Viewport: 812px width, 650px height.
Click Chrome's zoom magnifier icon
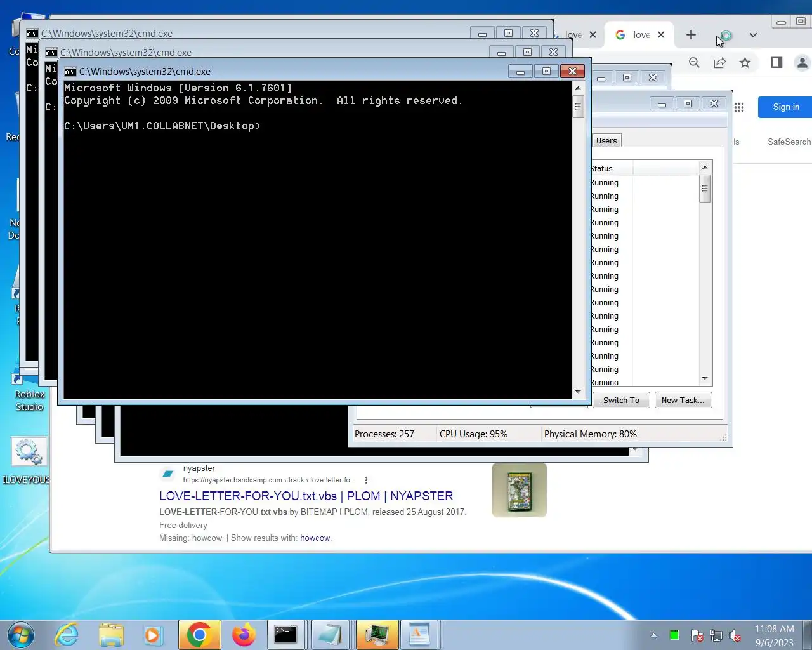coord(694,62)
